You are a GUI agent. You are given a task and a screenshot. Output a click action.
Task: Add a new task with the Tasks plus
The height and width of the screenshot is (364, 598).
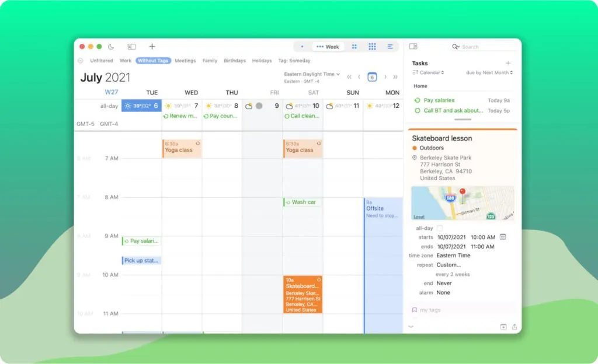508,62
